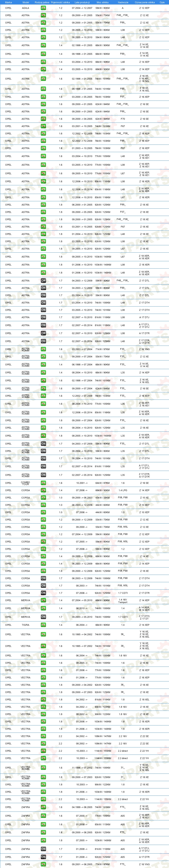Click the petrol icon in the ASTRA C 16 SEL row
The width and height of the screenshot is (169, 868).
pos(43,79)
